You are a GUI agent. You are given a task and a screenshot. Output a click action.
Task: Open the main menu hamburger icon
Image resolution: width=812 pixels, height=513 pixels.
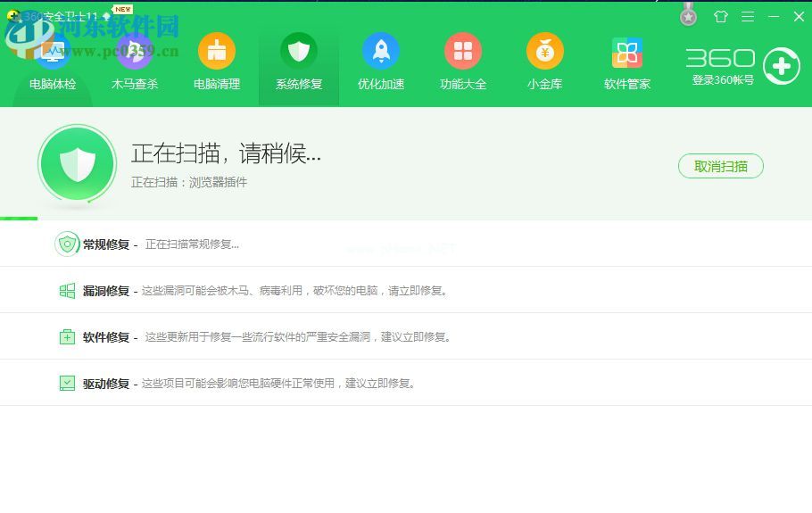[x=747, y=17]
